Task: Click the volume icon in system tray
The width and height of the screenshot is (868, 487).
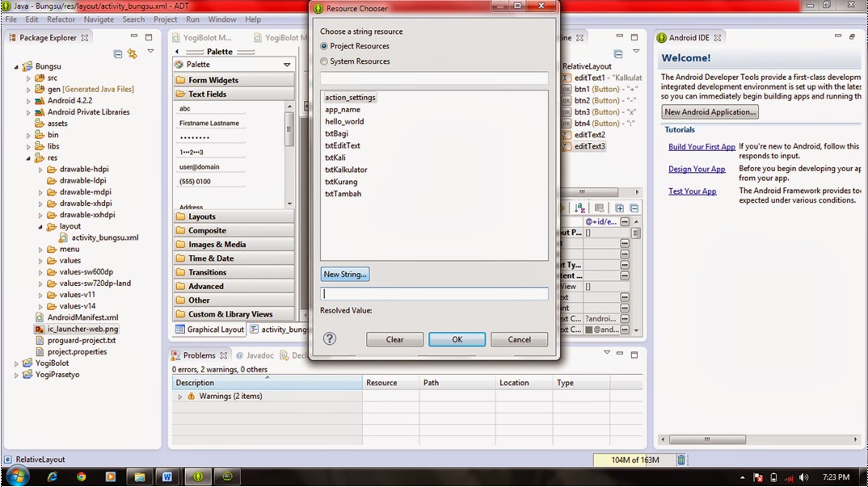Action: click(804, 477)
